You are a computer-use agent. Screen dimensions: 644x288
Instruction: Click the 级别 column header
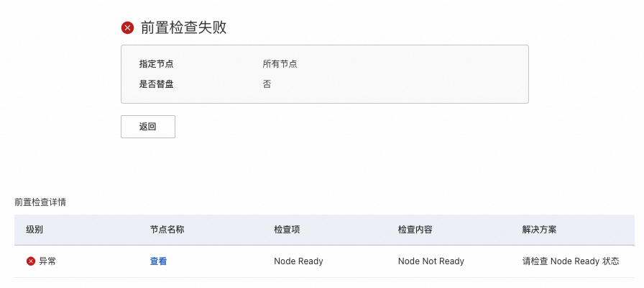coord(34,230)
